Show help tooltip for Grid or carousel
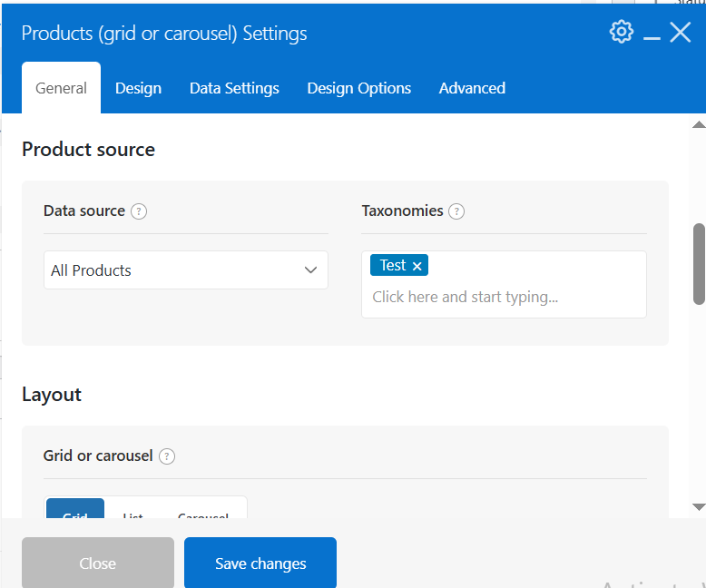The width and height of the screenshot is (706, 588). [167, 456]
